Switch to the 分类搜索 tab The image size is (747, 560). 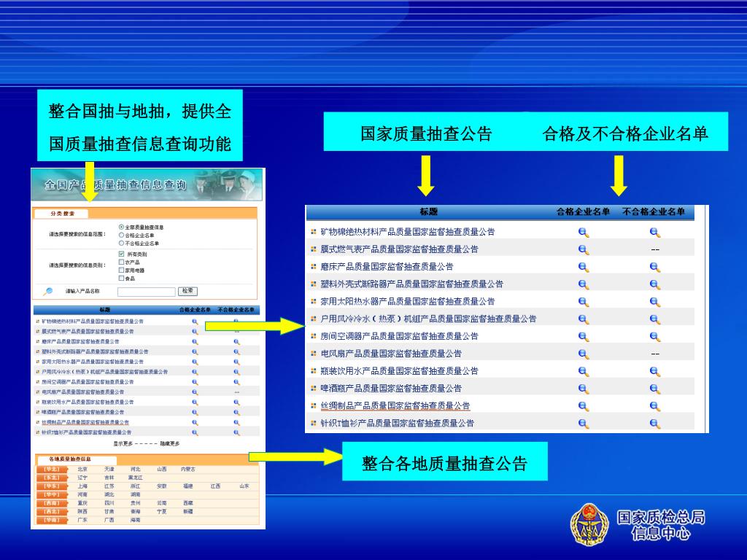click(63, 214)
